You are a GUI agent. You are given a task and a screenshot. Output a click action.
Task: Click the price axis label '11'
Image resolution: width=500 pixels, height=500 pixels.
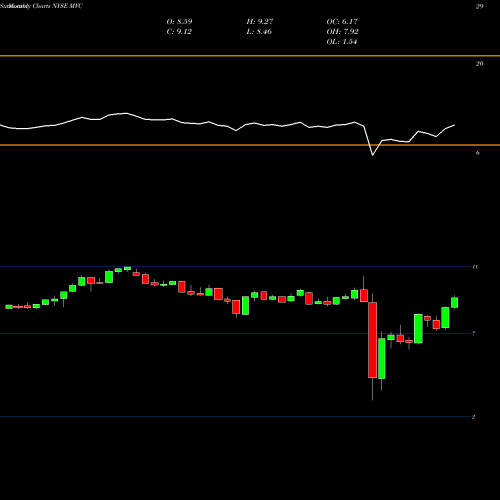click(475, 267)
